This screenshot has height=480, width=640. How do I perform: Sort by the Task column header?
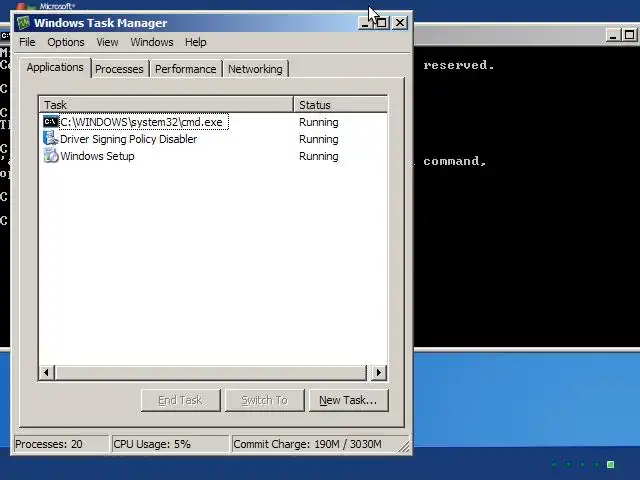(x=166, y=104)
